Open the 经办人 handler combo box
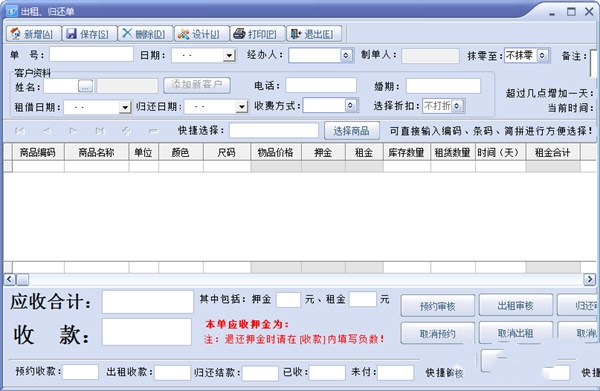 point(346,56)
